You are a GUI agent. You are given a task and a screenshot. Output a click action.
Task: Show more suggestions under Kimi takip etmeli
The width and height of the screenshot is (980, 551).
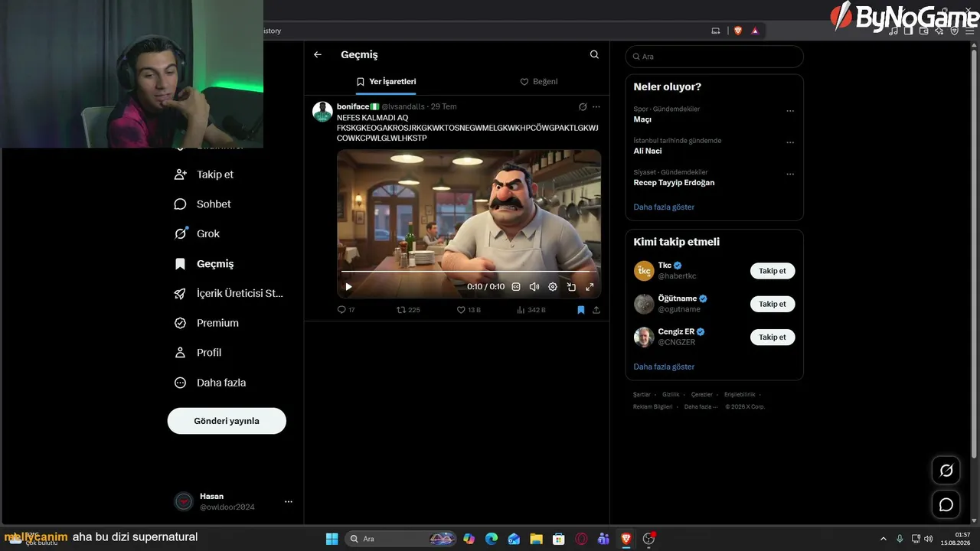664,367
